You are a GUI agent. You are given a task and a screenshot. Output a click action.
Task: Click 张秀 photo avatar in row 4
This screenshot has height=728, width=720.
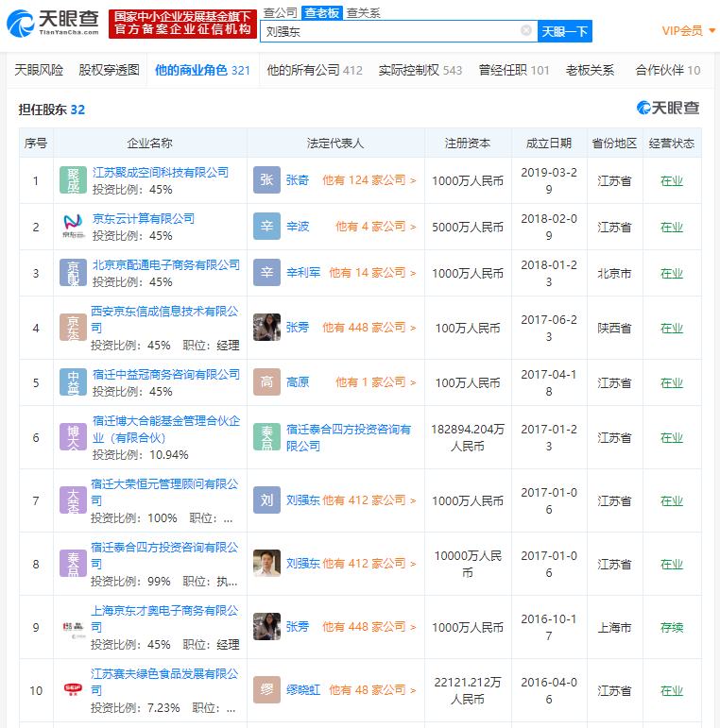[x=266, y=327]
